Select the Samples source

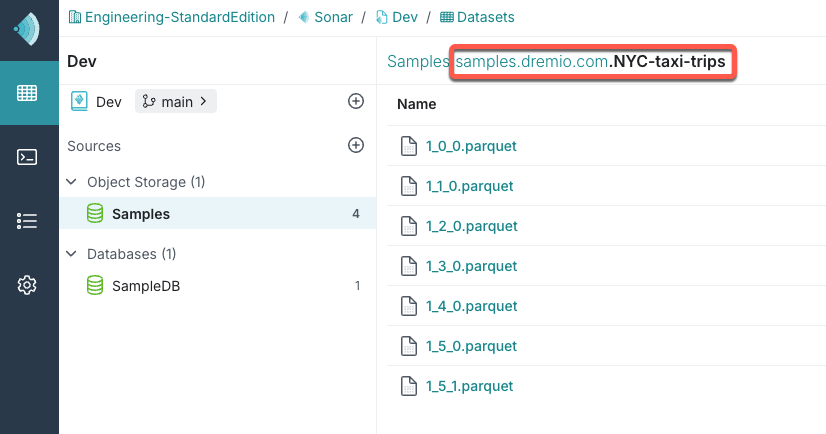140,214
